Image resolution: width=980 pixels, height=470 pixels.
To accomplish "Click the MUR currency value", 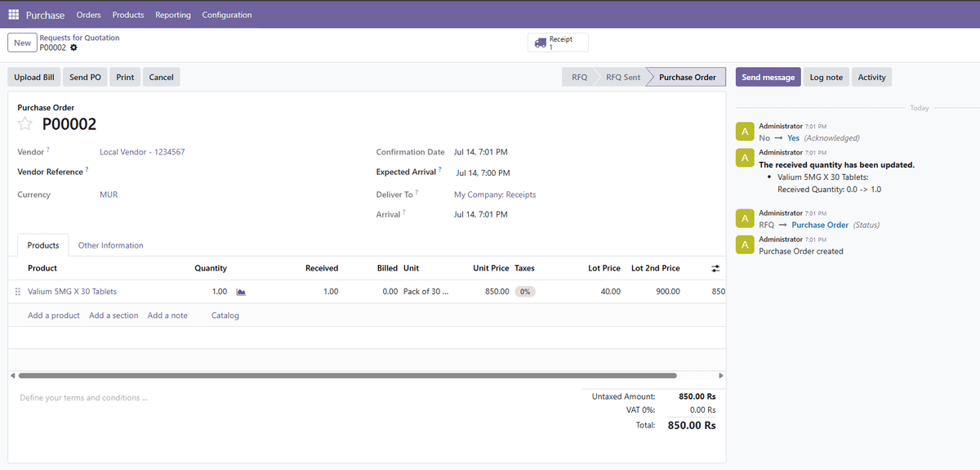I will pos(109,195).
